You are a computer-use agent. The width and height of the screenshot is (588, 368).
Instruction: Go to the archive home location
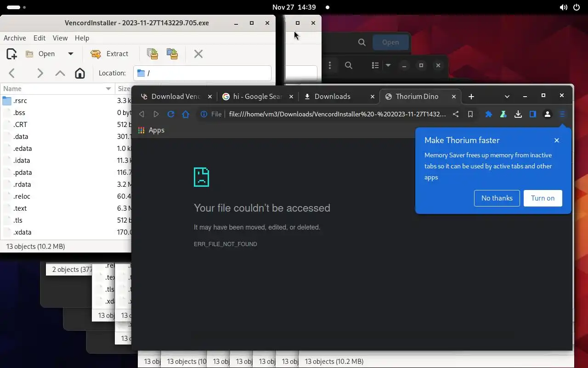coord(80,73)
